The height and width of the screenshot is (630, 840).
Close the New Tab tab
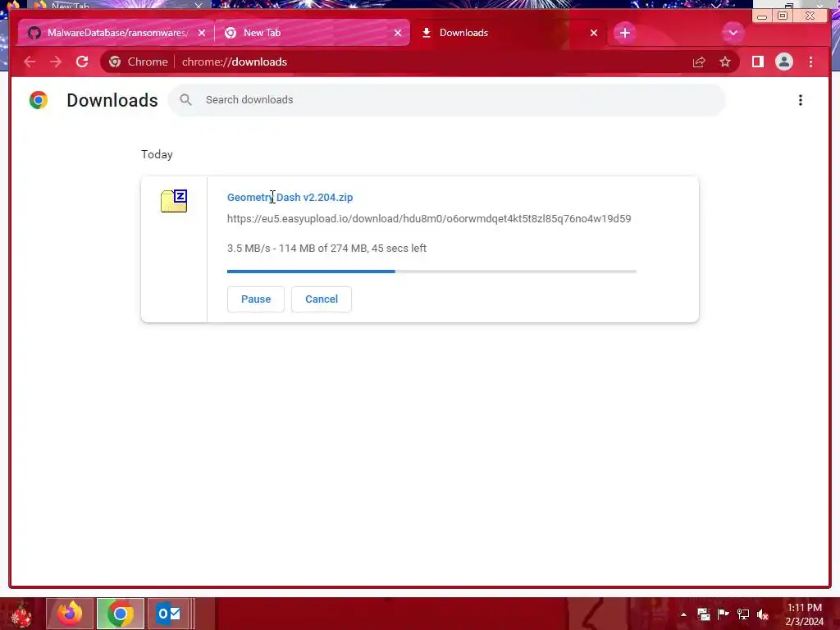(398, 33)
